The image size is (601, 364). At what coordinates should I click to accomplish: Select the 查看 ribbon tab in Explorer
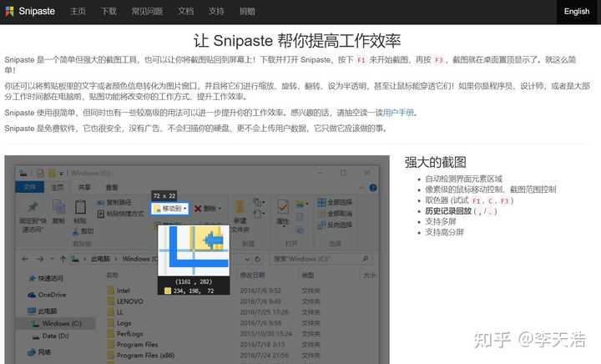coord(112,187)
